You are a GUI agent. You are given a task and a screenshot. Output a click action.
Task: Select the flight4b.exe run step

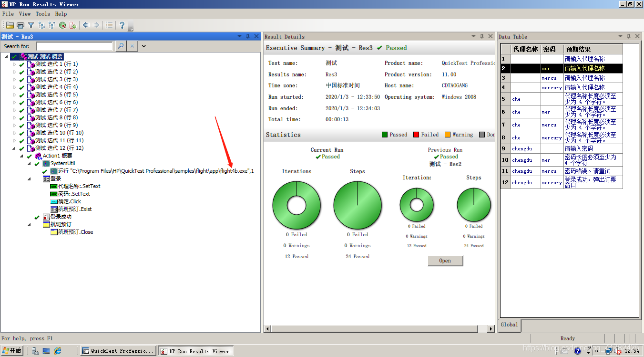[x=156, y=171]
